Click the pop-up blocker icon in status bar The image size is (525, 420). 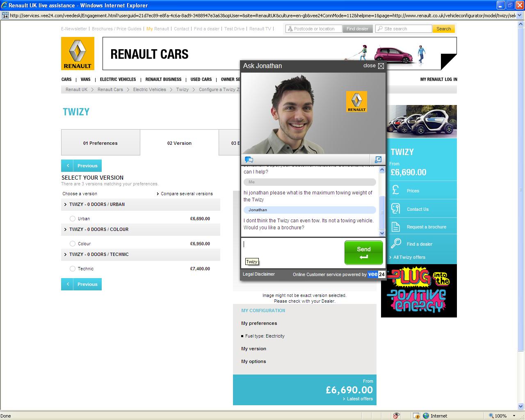tap(416, 415)
